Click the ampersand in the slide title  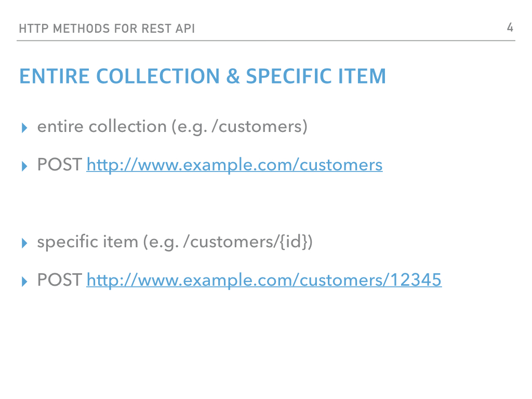pyautogui.click(x=233, y=76)
